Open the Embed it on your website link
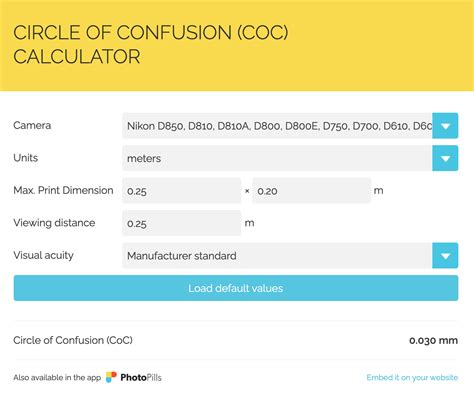The image size is (474, 413). 412,377
